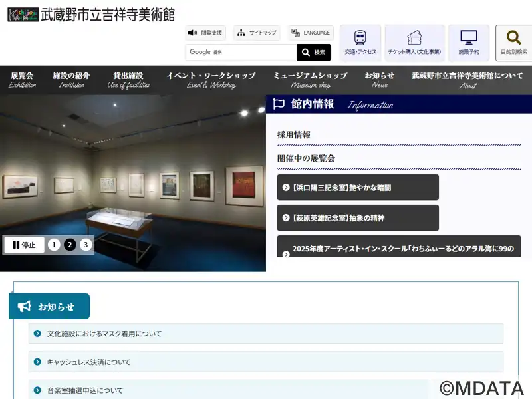Select the active slide 2 indicator
532x399 pixels.
click(x=70, y=245)
